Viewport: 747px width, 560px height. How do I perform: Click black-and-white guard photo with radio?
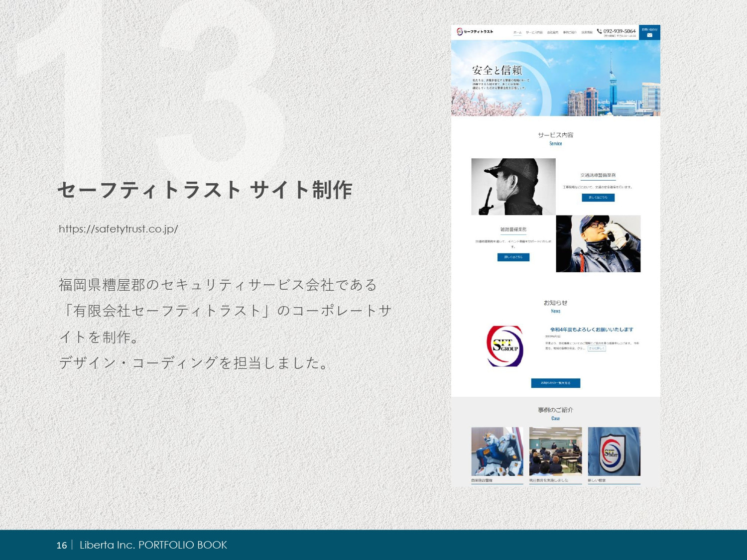pos(513,187)
